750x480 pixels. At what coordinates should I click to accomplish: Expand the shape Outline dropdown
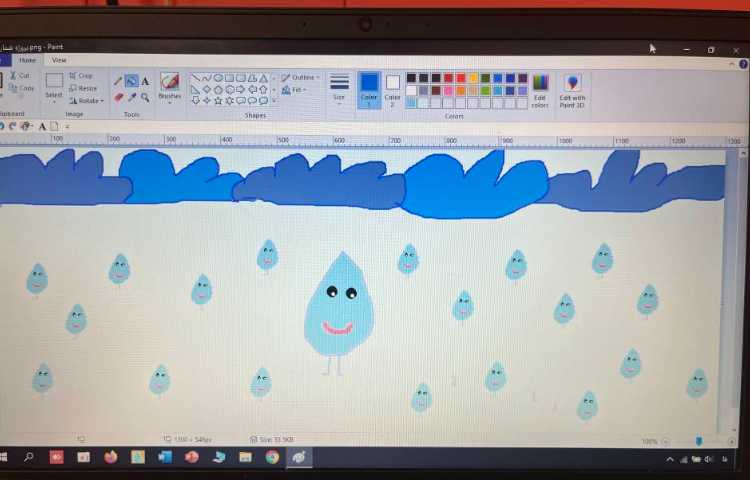click(299, 77)
